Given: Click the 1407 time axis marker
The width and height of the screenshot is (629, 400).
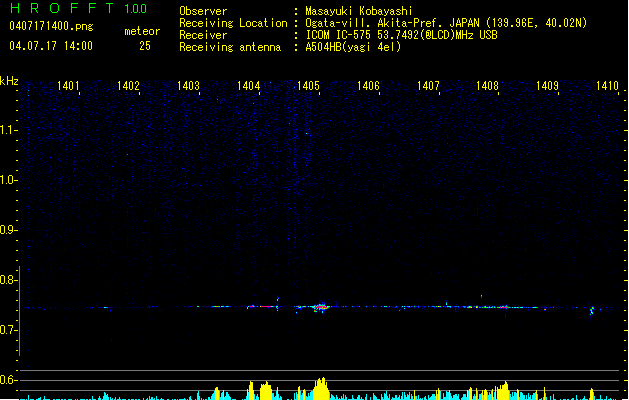Looking at the screenshot, I should (428, 86).
